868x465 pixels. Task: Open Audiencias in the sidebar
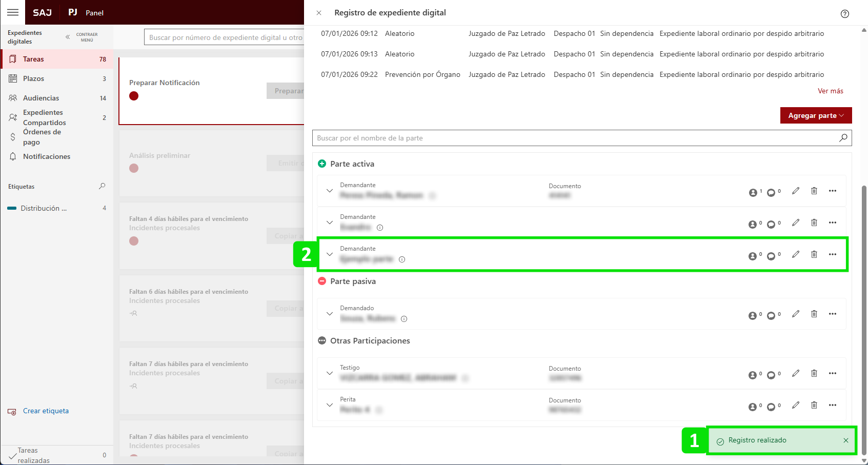[x=41, y=98]
